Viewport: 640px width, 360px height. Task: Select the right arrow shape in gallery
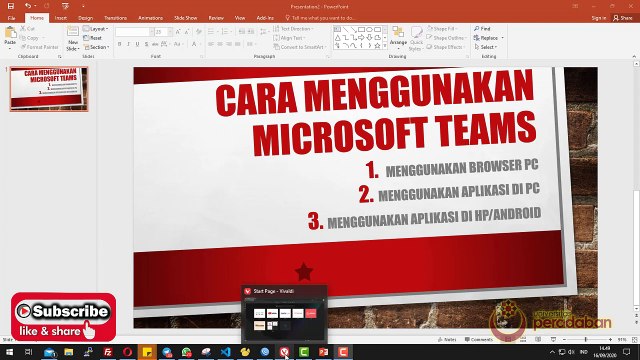click(361, 38)
